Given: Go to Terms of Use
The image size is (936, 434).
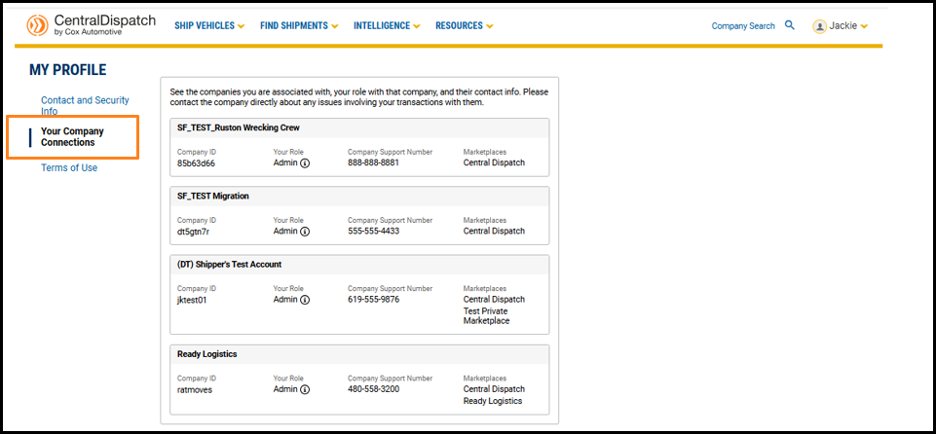Looking at the screenshot, I should click(69, 168).
